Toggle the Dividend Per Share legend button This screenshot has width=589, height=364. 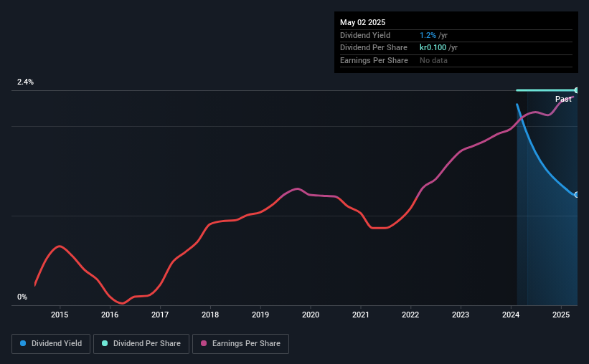[141, 344]
